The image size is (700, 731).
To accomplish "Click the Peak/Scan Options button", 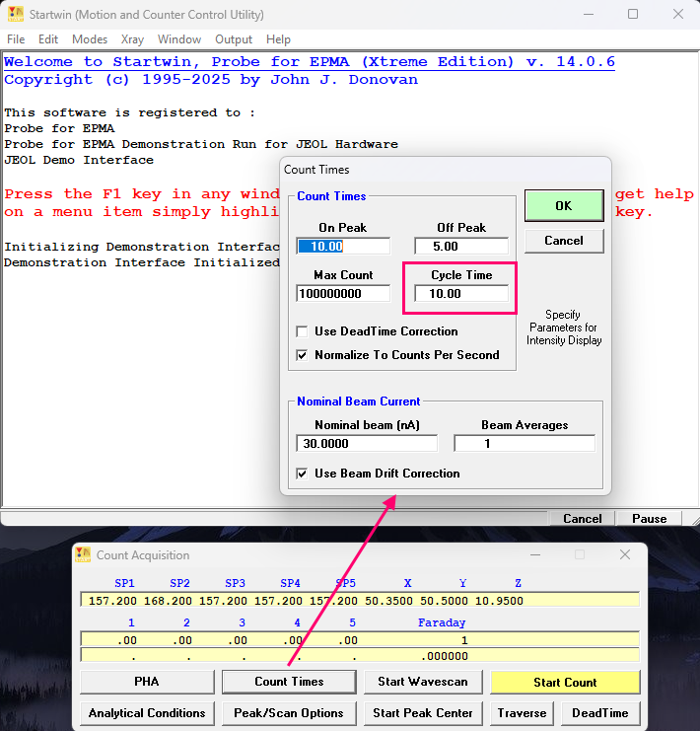I will (288, 713).
